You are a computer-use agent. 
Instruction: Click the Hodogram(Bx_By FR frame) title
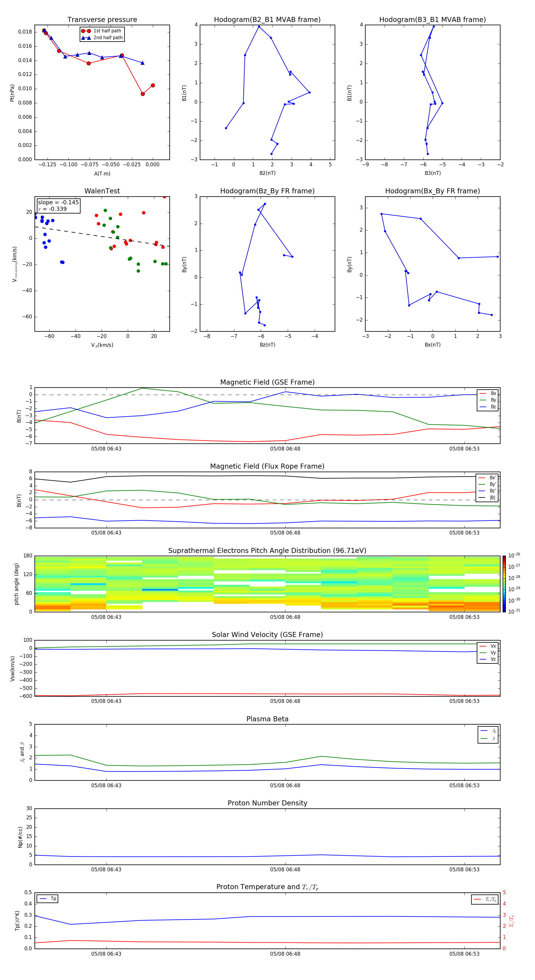coord(432,191)
